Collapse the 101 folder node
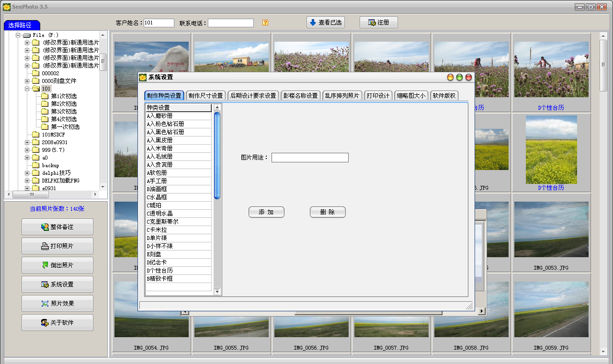The height and width of the screenshot is (364, 613). click(27, 89)
